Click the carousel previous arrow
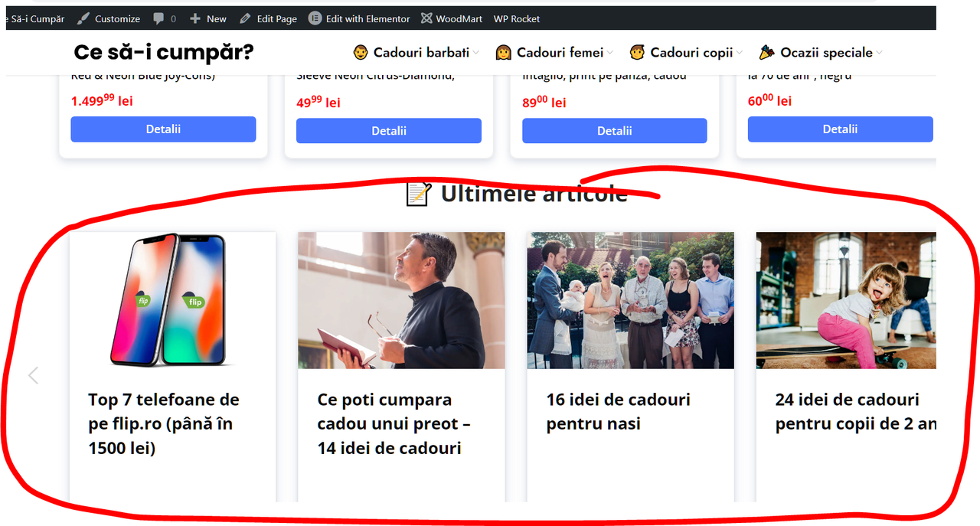Viewport: 980px width, 526px height. point(33,375)
